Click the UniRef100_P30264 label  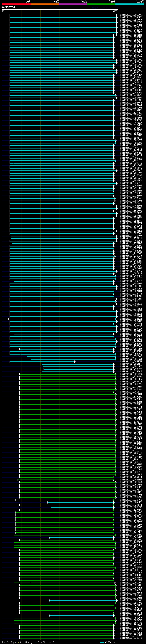pyautogui.click(x=131, y=316)
